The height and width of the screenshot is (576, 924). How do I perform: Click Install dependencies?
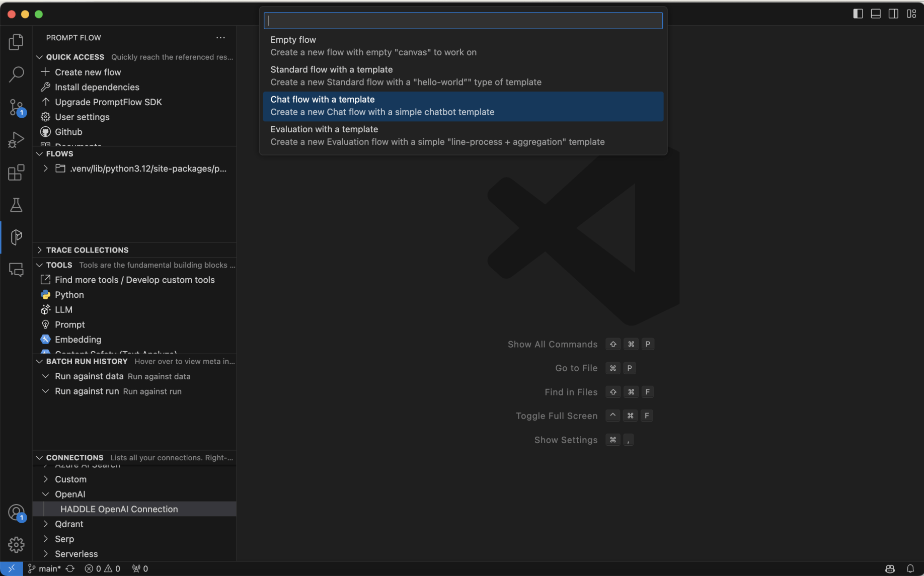(97, 87)
